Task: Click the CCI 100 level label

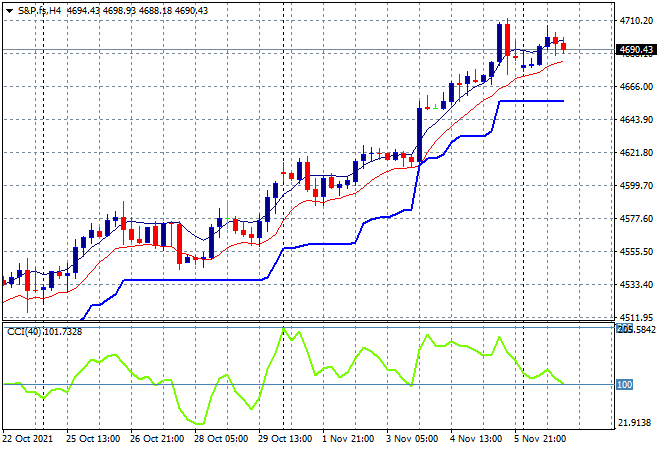Action: tap(624, 384)
